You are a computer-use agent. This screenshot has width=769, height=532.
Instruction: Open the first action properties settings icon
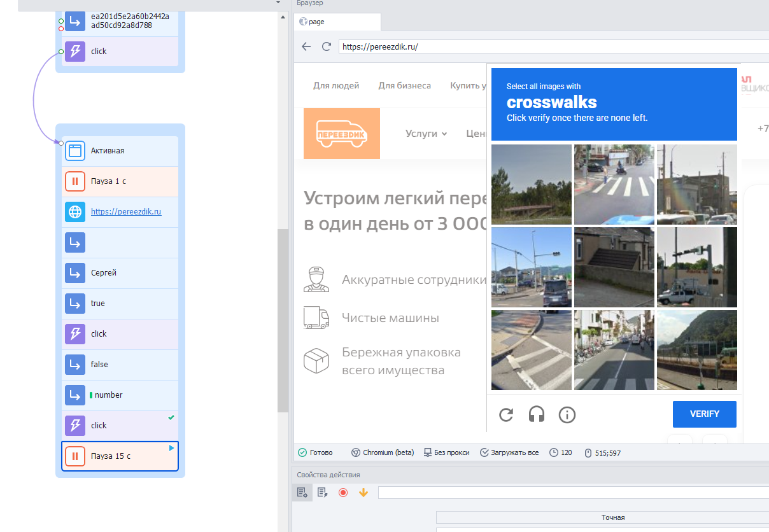click(x=302, y=492)
